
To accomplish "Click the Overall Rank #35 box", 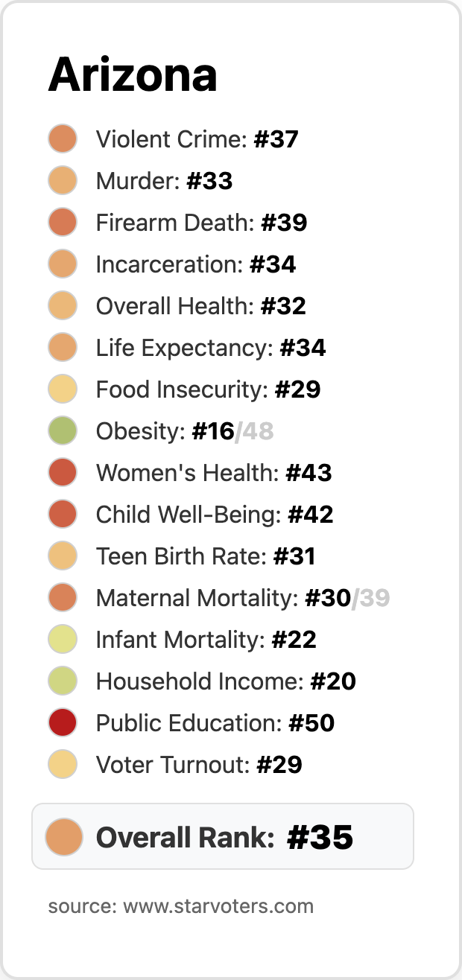I will (224, 837).
